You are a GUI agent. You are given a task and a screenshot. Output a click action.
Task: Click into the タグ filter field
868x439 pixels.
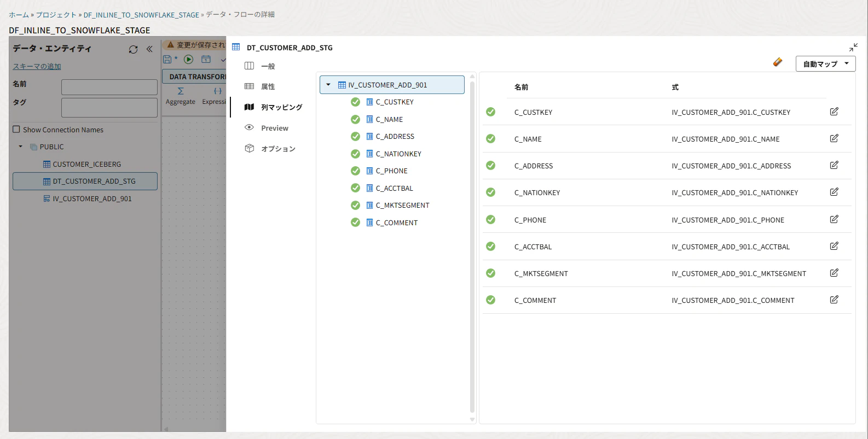(x=109, y=108)
